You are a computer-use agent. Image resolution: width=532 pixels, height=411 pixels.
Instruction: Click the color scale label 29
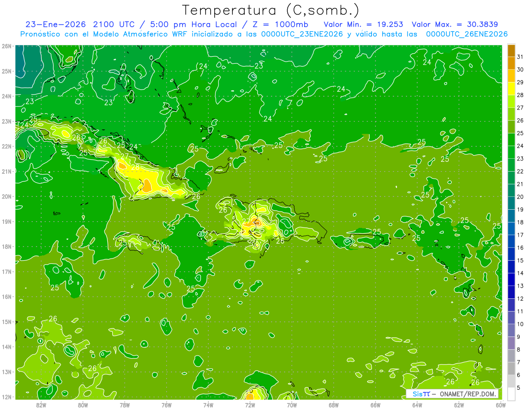click(x=520, y=82)
